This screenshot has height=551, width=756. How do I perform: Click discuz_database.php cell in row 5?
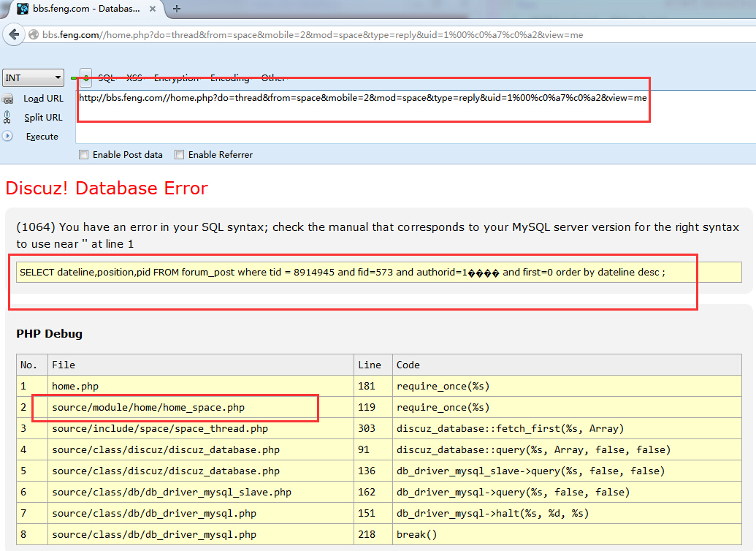point(201,471)
